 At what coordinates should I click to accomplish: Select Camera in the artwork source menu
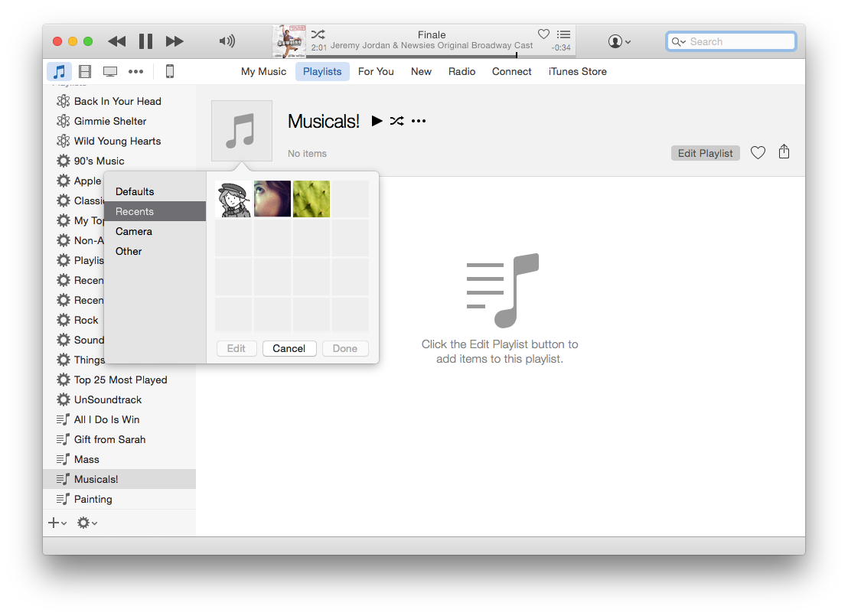pyautogui.click(x=134, y=231)
